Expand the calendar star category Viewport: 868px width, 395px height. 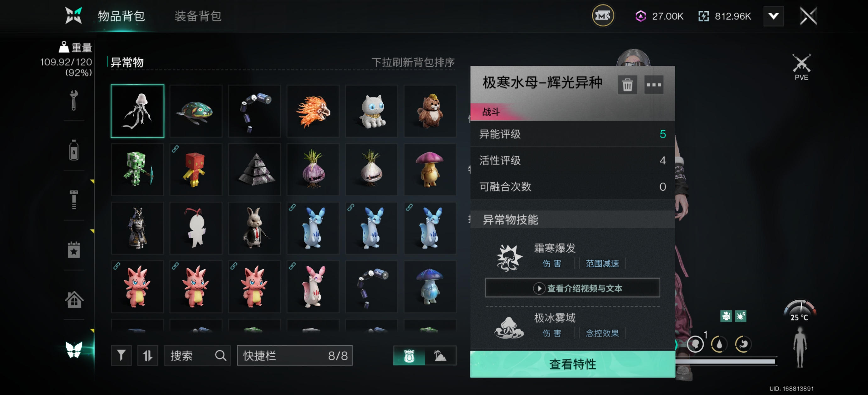74,249
